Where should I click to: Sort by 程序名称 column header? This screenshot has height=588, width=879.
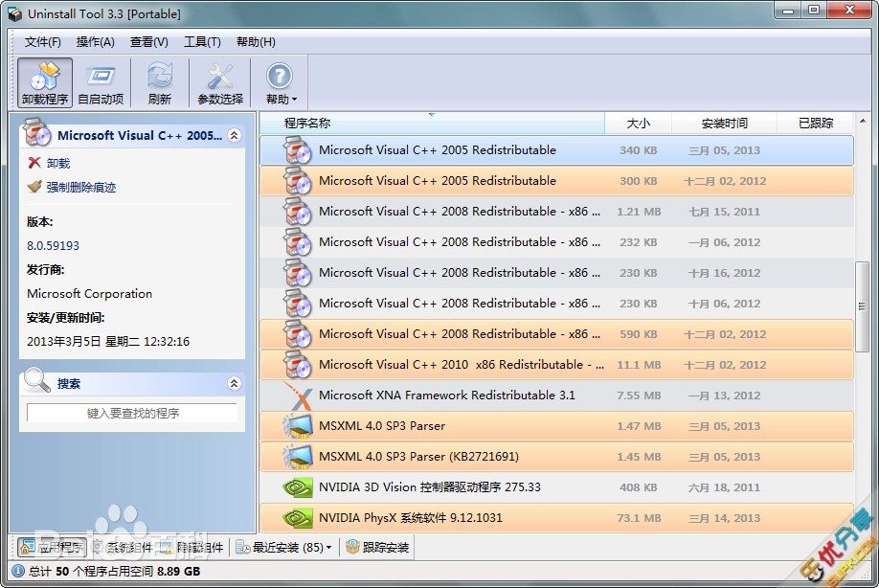432,124
